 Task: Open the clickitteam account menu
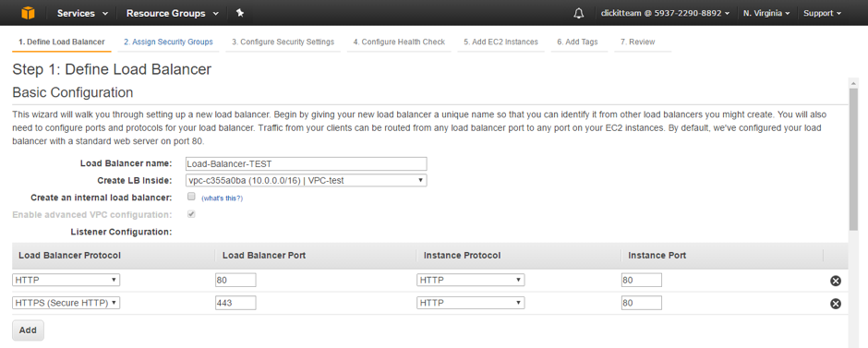[665, 13]
